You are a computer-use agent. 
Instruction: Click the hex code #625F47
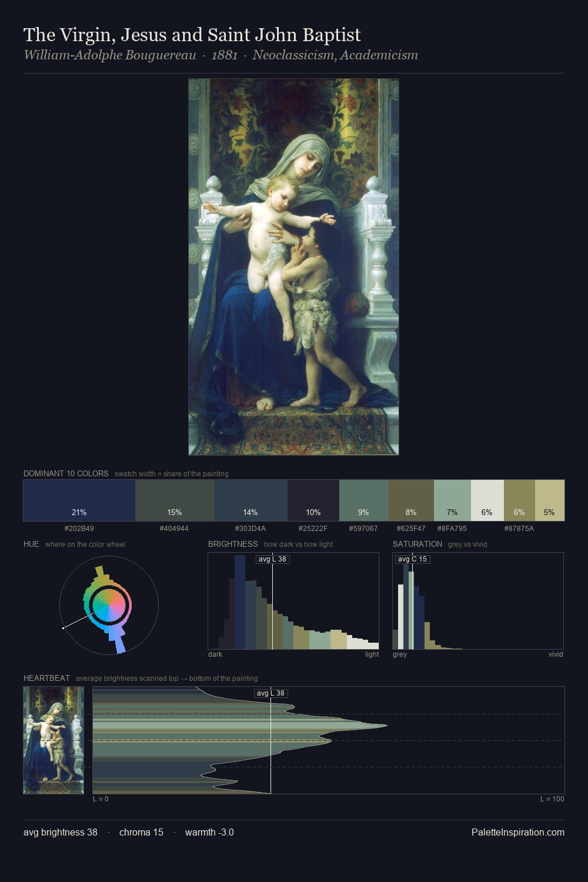point(411,529)
